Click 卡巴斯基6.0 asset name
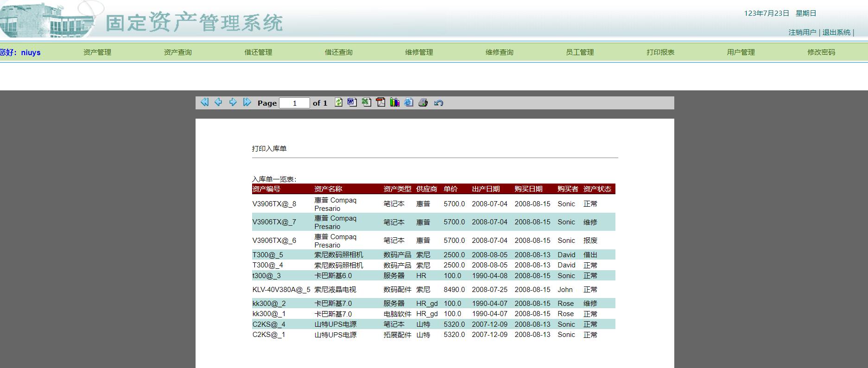This screenshot has width=868, height=368. pos(333,276)
